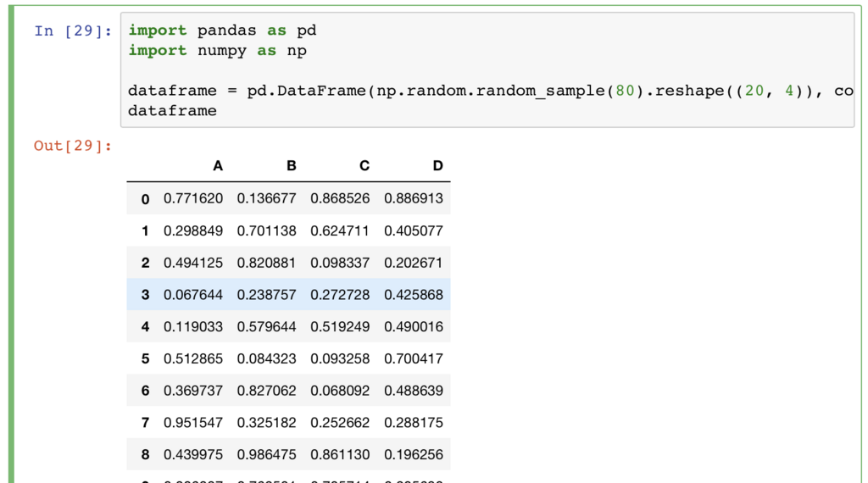Click the final 'dataframe' code line
Image resolution: width=868 pixels, height=483 pixels.
click(x=172, y=110)
